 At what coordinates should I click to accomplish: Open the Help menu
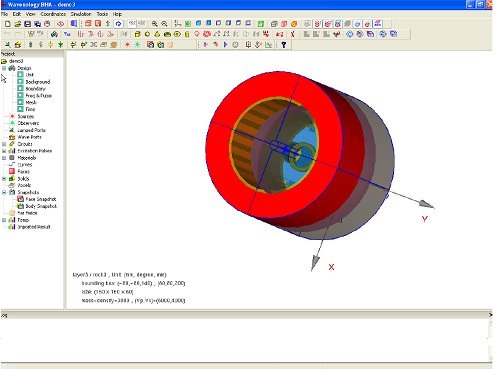(117, 14)
